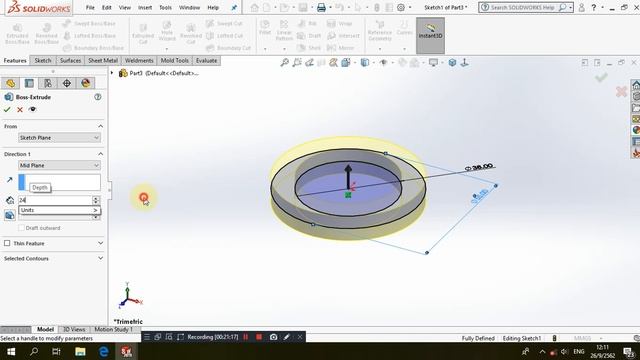The image size is (640, 360).
Task: Cancel the Boss-Extrude with red X
Action: pyautogui.click(x=20, y=109)
